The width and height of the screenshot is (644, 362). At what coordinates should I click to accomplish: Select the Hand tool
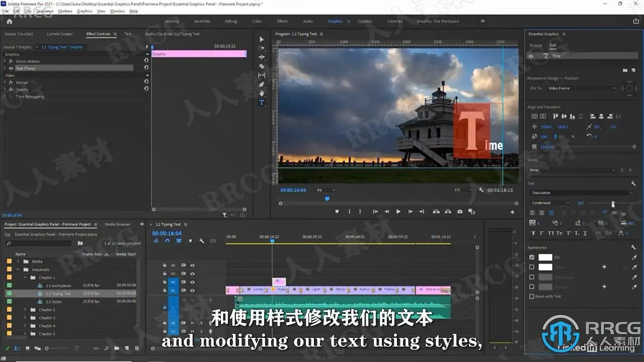[261, 94]
